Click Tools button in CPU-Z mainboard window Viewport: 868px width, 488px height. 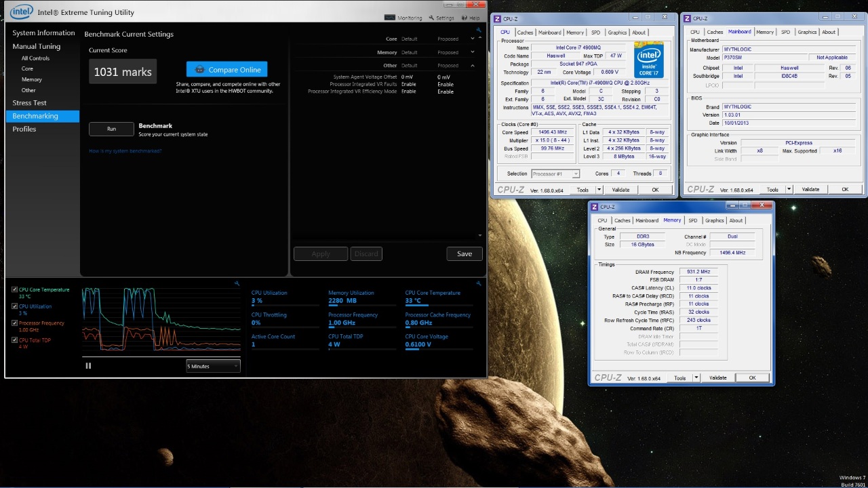[x=772, y=190]
